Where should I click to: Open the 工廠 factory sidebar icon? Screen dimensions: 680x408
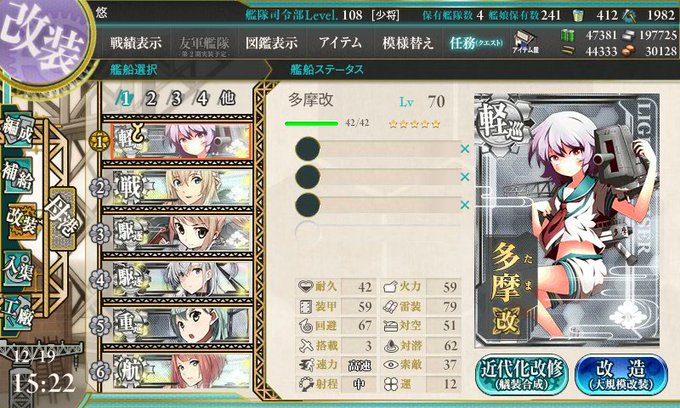tap(18, 313)
